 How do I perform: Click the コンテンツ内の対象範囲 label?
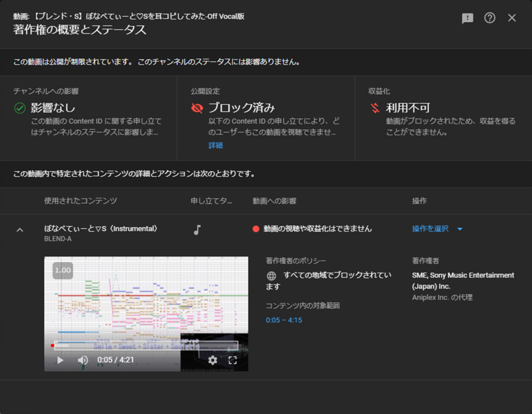pyautogui.click(x=302, y=306)
